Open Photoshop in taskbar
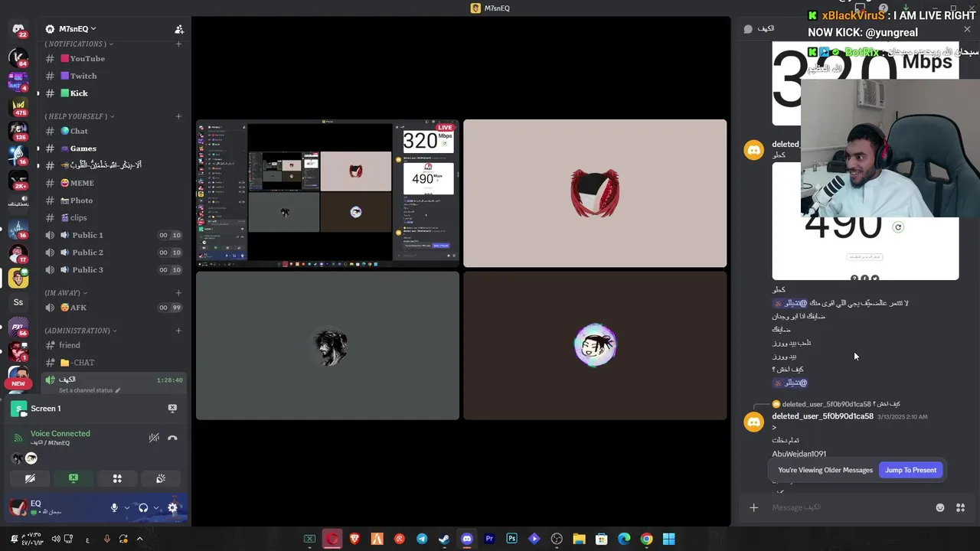Viewport: 980px width, 551px height. click(x=511, y=539)
